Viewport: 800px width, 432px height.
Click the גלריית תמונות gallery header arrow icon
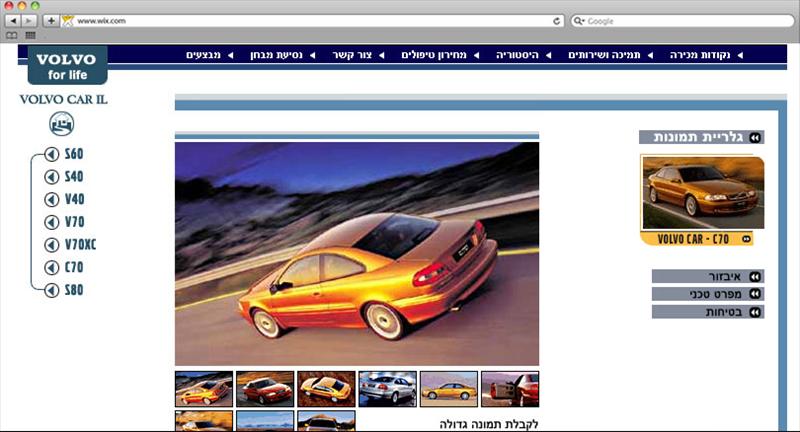pyautogui.click(x=755, y=137)
